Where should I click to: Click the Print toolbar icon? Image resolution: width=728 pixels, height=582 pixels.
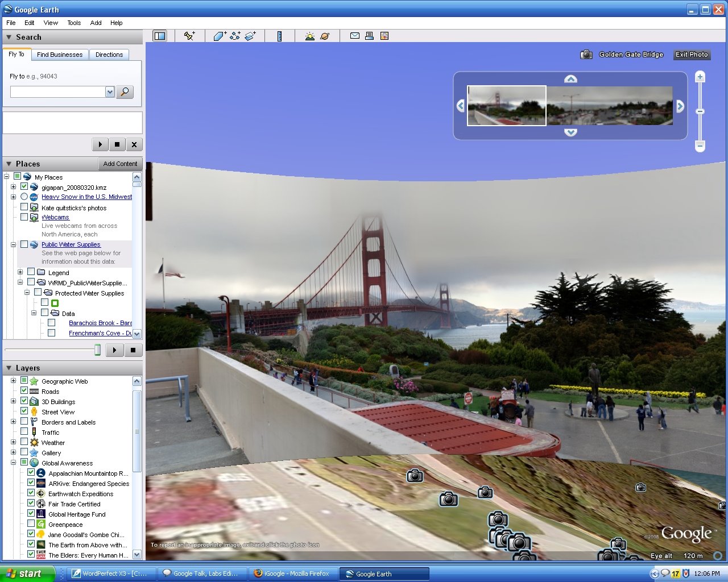pyautogui.click(x=369, y=36)
